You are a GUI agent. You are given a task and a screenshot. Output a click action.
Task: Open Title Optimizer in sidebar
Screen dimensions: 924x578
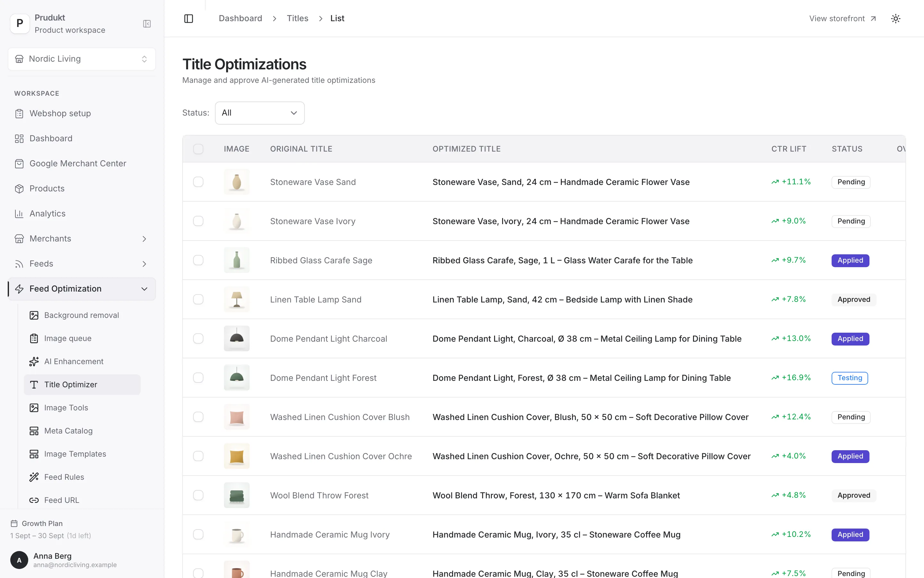tap(82, 385)
